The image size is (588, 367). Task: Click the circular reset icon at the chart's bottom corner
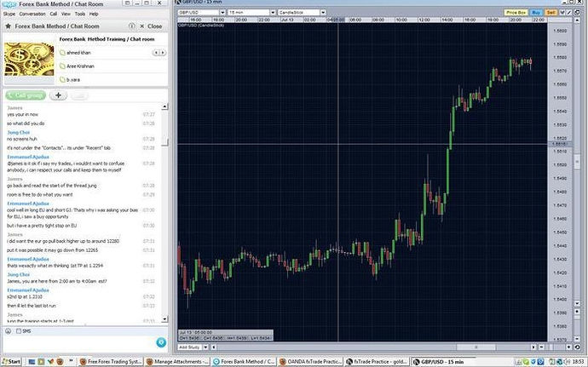click(577, 347)
